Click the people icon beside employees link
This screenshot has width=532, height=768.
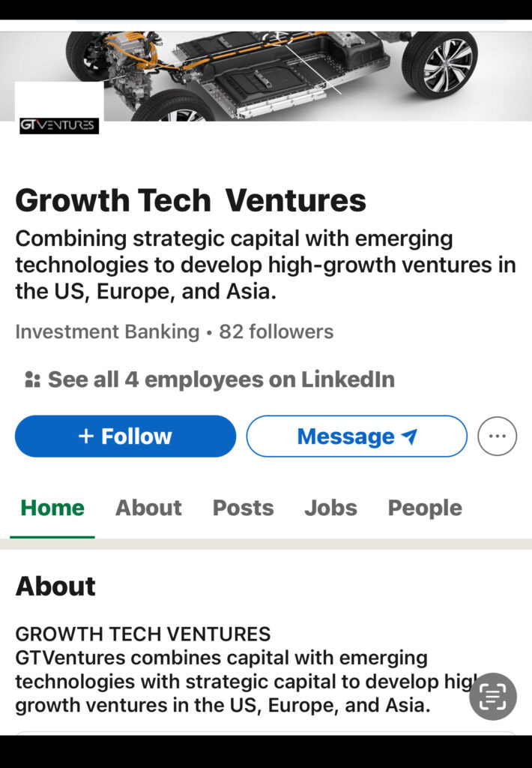32,380
